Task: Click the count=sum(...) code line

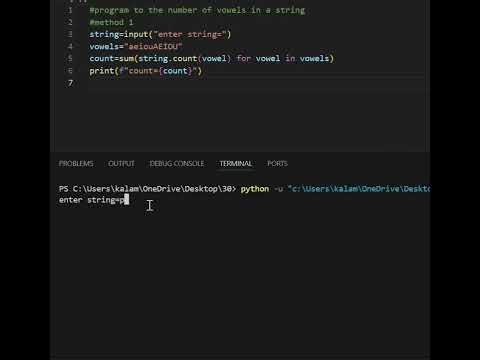Action: pyautogui.click(x=212, y=59)
